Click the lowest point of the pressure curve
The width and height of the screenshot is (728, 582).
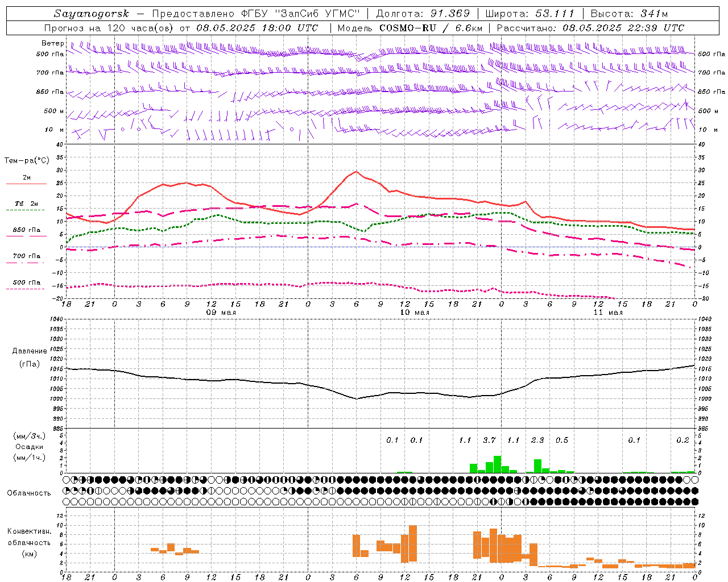click(357, 398)
